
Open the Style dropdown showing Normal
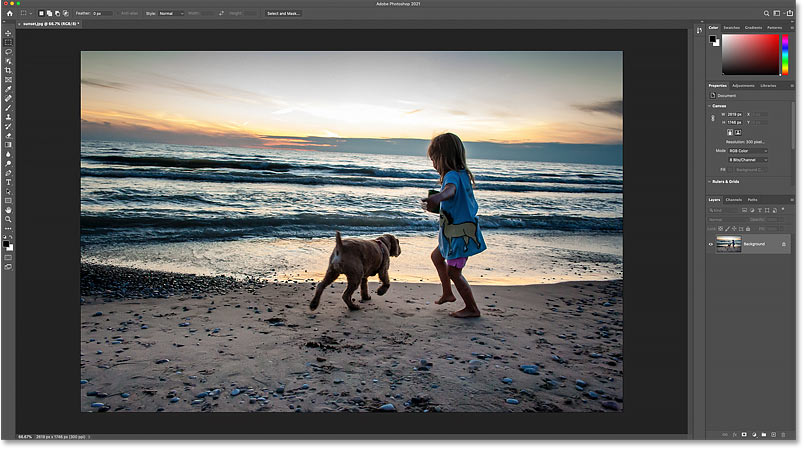[x=171, y=13]
